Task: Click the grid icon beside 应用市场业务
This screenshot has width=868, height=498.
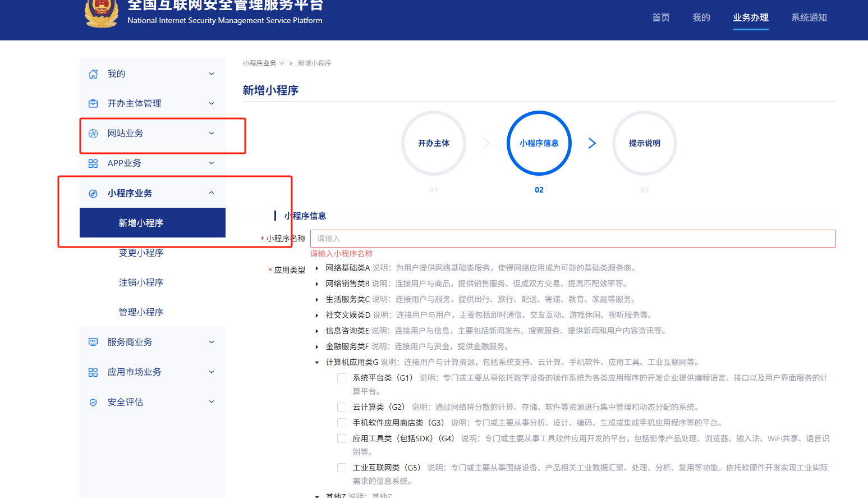Action: pos(93,372)
